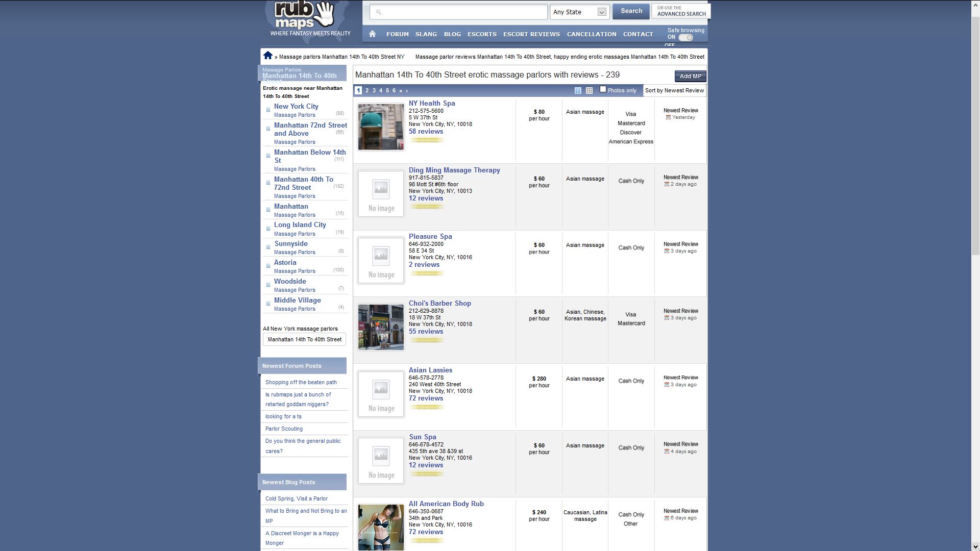Image resolution: width=980 pixels, height=551 pixels.
Task: Click the scrollbar down arrow
Action: [975, 547]
